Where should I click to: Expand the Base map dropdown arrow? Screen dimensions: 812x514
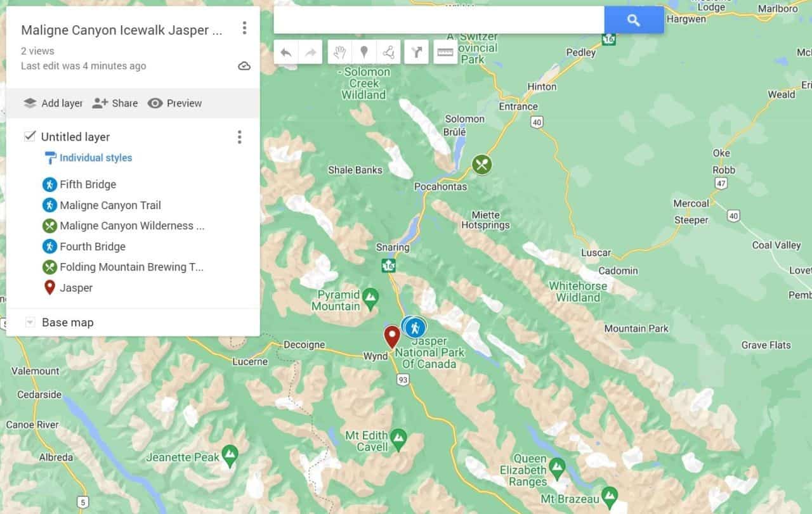(x=29, y=323)
